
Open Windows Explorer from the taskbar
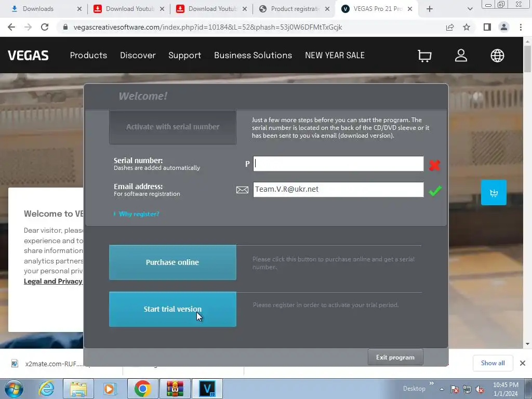(78, 389)
